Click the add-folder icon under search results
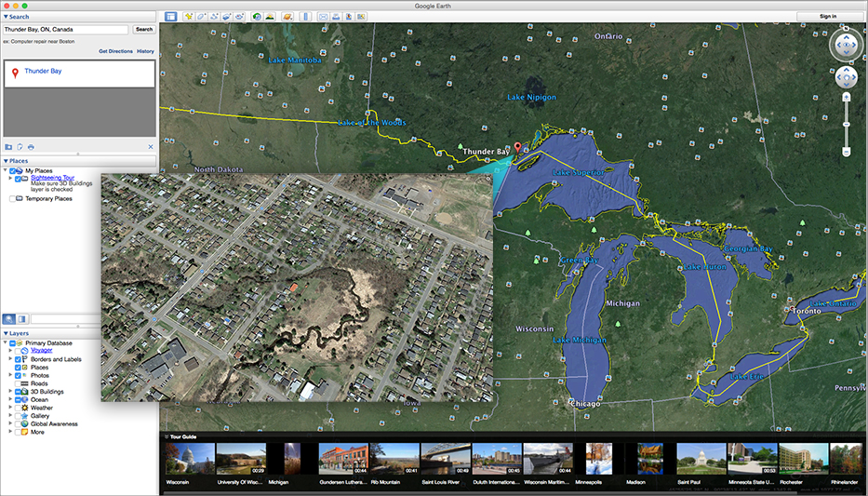Viewport: 868px width, 496px height. pyautogui.click(x=8, y=147)
